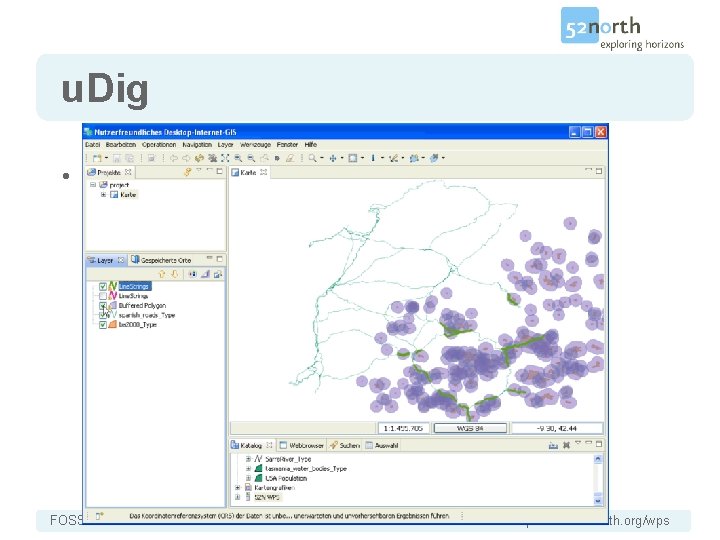The height and width of the screenshot is (540, 720).
Task: Click the Back navigation arrow icon
Action: click(174, 158)
